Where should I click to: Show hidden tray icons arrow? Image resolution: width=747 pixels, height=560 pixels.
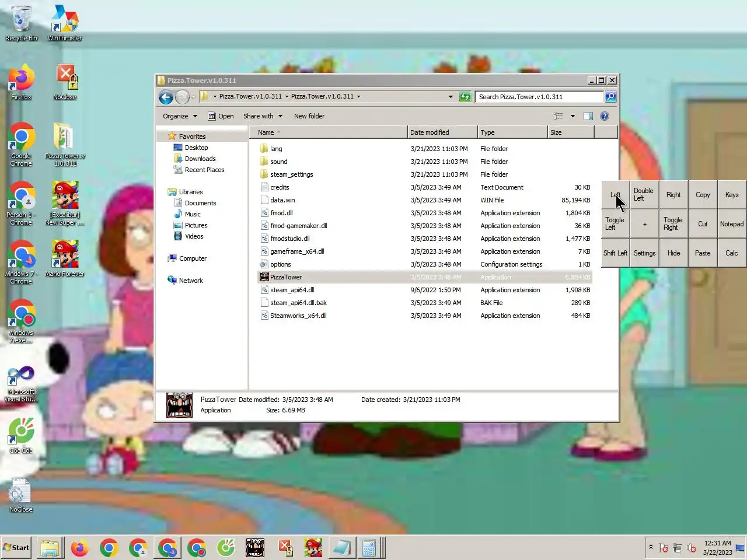(651, 548)
